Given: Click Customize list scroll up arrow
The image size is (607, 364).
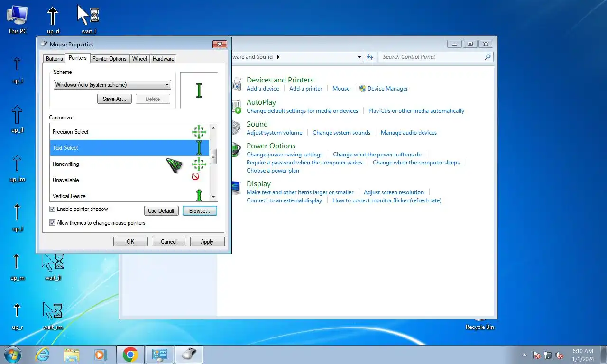Looking at the screenshot, I should tap(213, 128).
